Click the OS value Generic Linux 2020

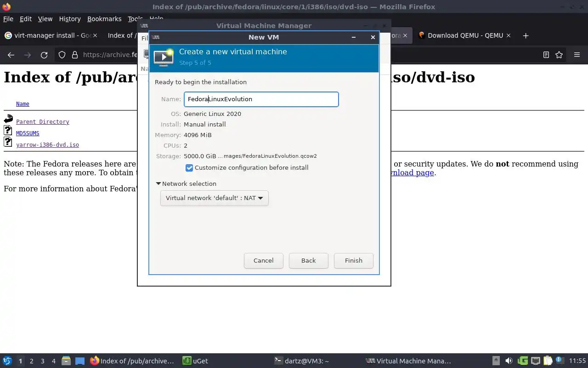click(x=212, y=114)
